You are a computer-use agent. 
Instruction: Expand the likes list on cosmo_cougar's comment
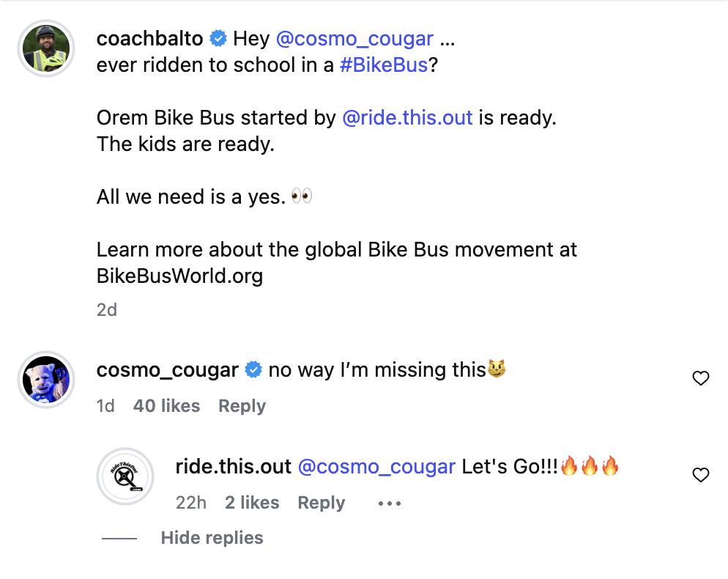point(166,405)
